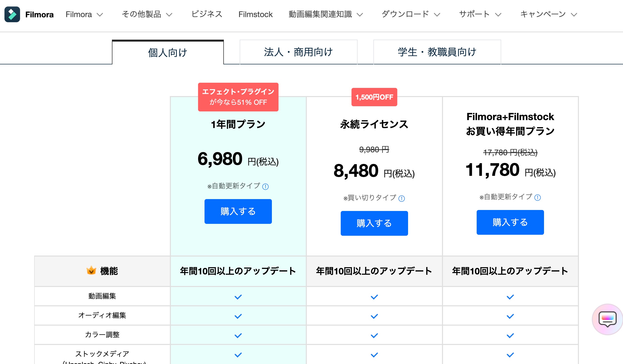
Task: Click 動画編集 checkmark in 永続ライセンス column
Action: [x=374, y=297]
